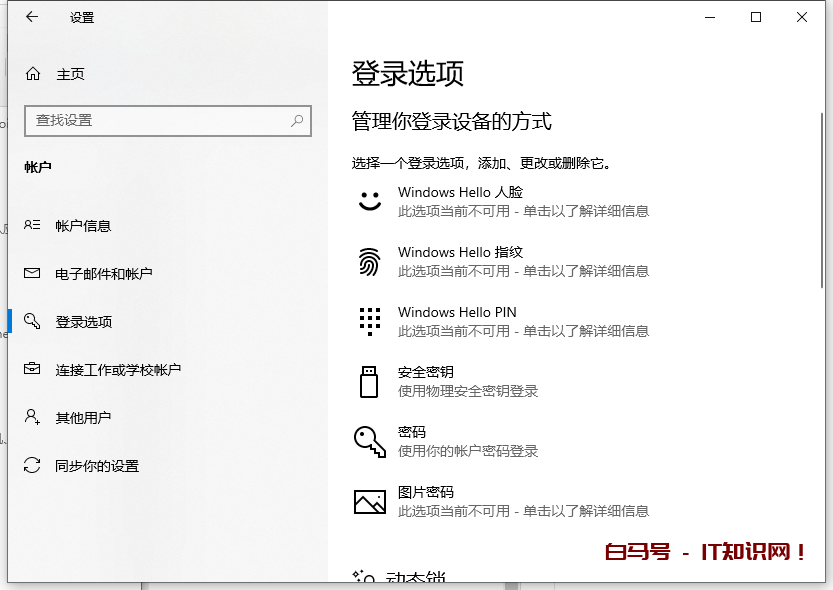Click the 安全密钥 USB key icon
833x590 pixels.
point(369,381)
